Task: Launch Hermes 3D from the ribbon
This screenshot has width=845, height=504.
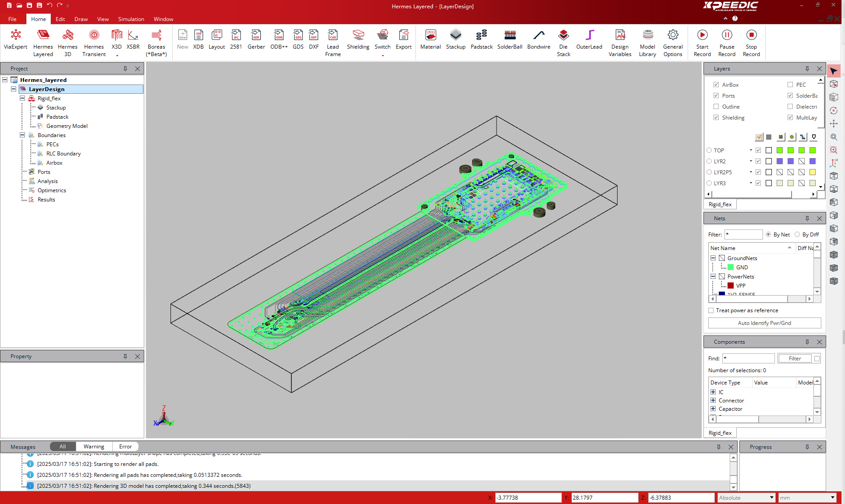Action: (x=67, y=43)
